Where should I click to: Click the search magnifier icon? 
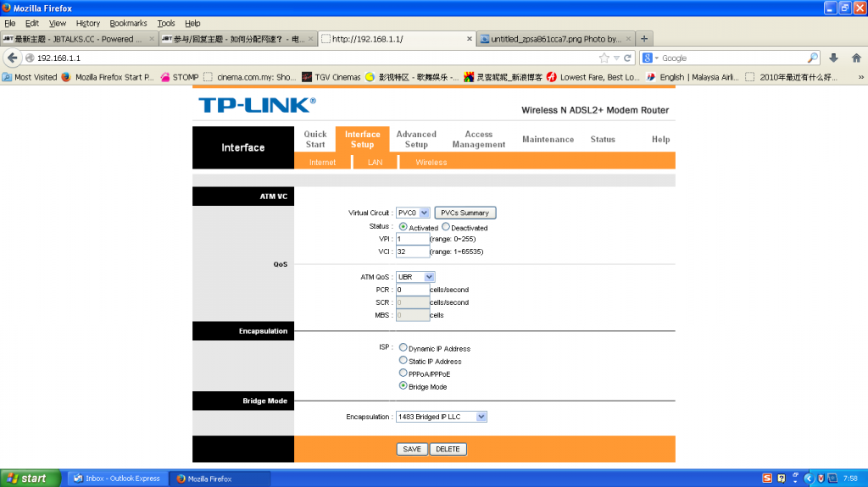tap(813, 58)
